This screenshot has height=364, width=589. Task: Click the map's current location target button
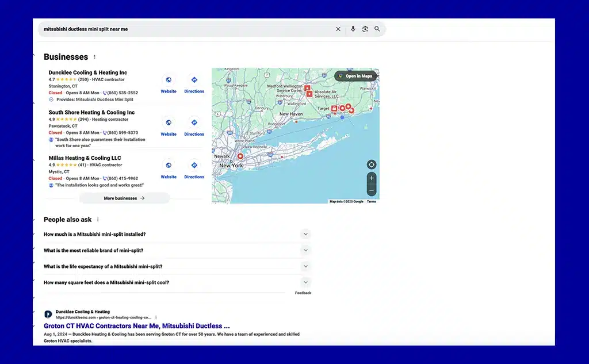372,164
